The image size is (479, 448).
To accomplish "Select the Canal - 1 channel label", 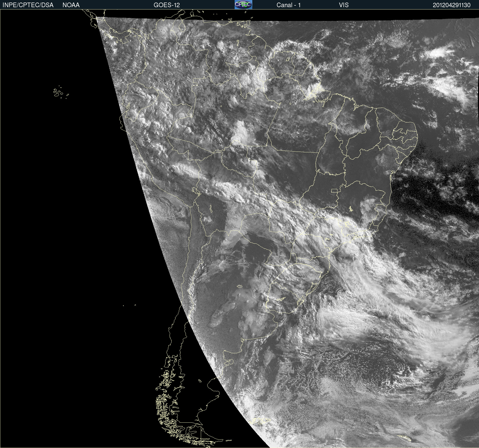I will [288, 5].
